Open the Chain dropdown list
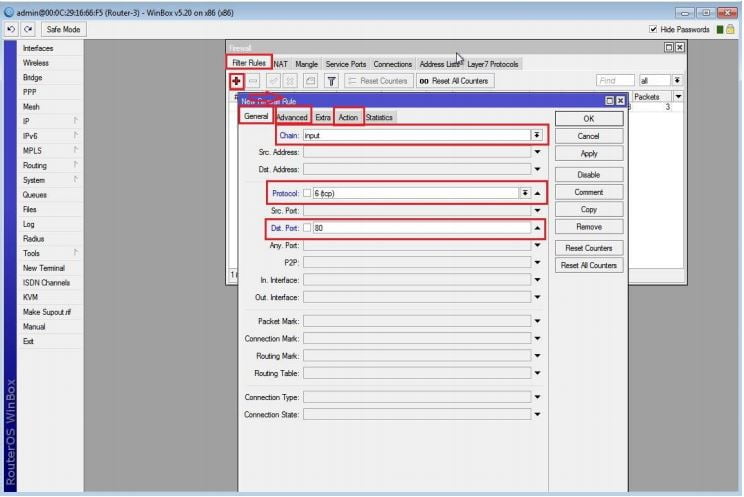This screenshot has width=744, height=497. pos(537,135)
